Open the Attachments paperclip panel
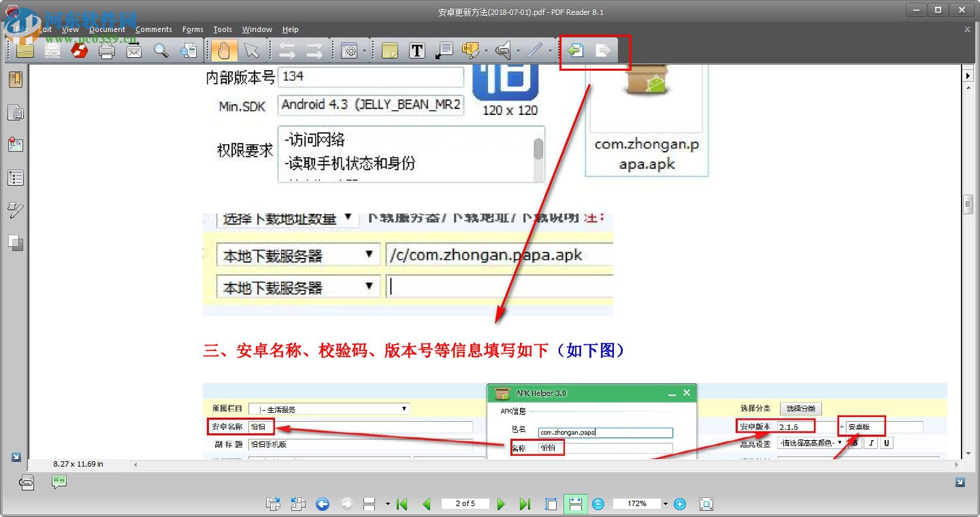Image resolution: width=980 pixels, height=517 pixels. [26, 482]
